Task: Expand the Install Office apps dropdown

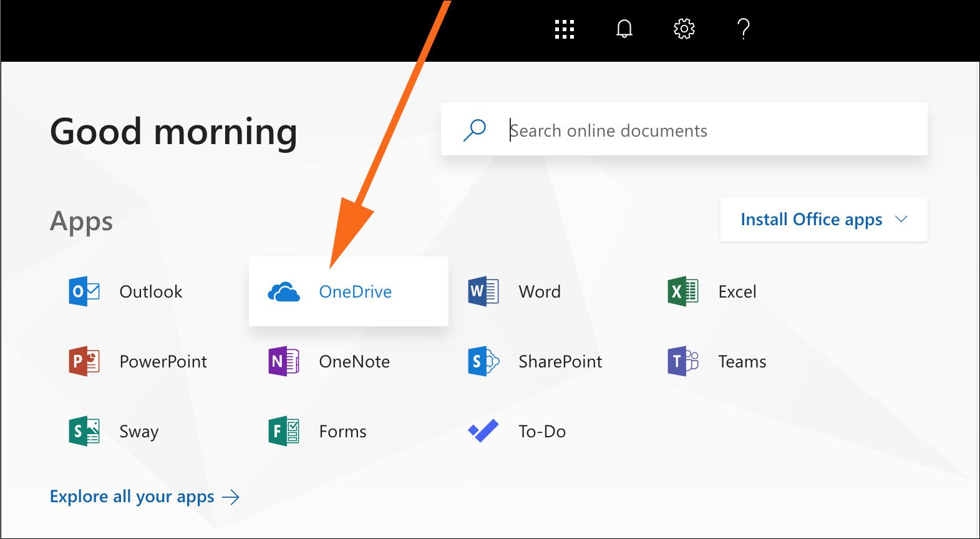Action: coord(811,219)
